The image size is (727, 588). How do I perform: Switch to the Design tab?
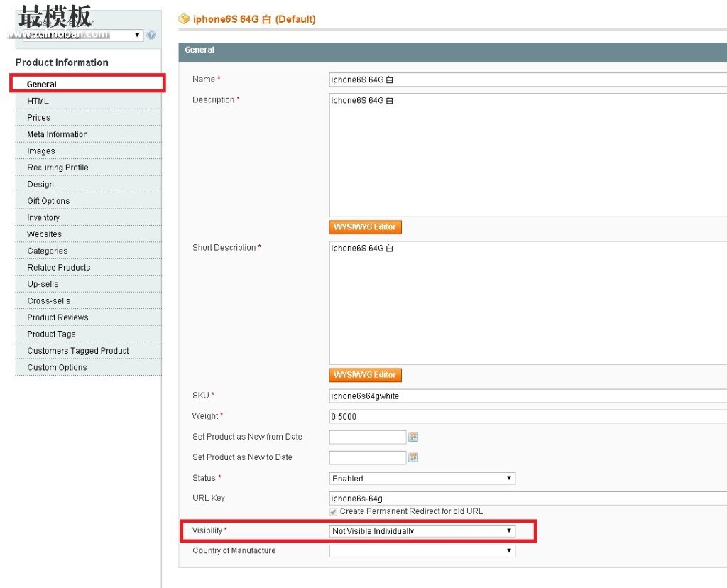coord(88,185)
